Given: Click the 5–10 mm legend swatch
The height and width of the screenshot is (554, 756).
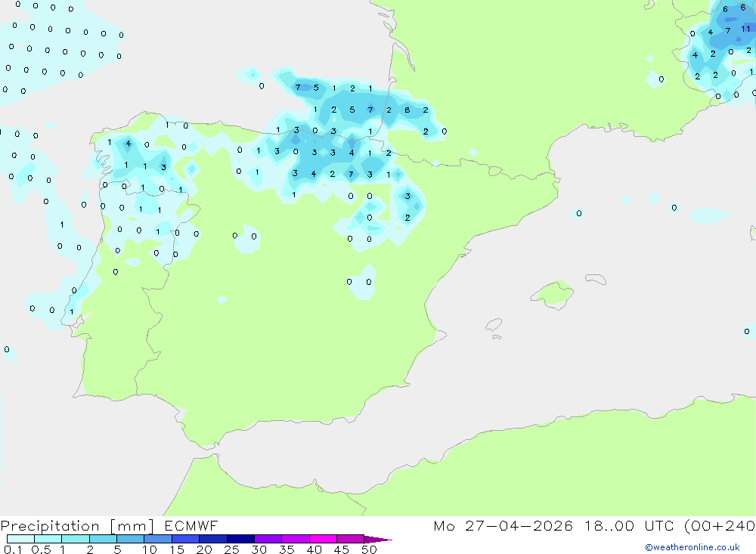Looking at the screenshot, I should (130, 539).
